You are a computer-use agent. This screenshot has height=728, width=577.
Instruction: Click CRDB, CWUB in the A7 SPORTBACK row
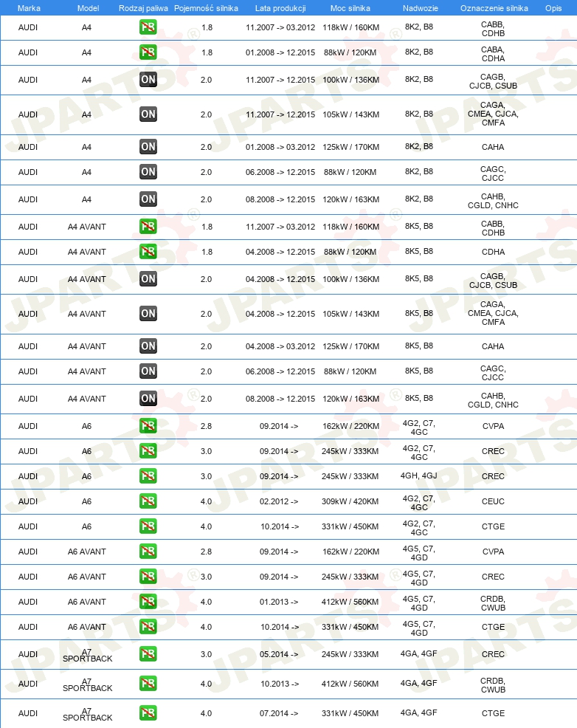pos(493,685)
